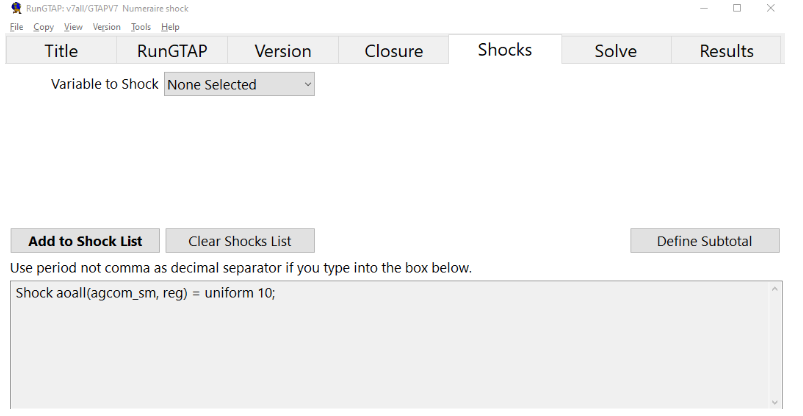The width and height of the screenshot is (803, 416).
Task: Open the Tools menu
Action: pos(140,27)
